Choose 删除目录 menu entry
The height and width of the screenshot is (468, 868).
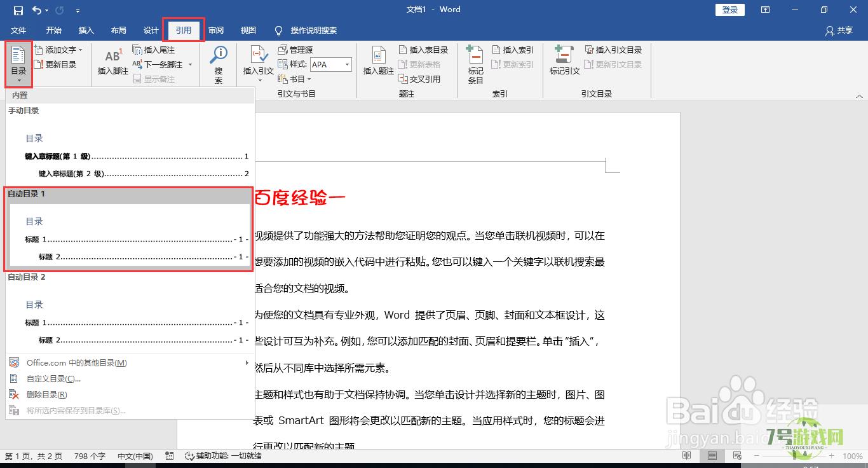pyautogui.click(x=130, y=394)
